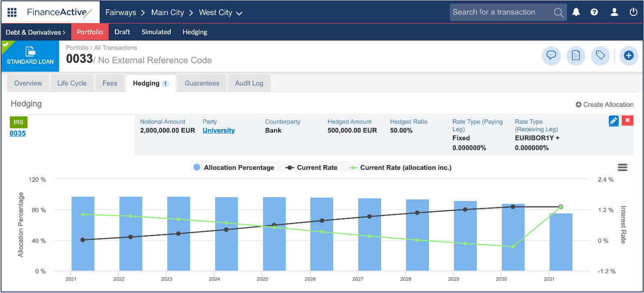Screen dimensions: 644x293
Task: Open the help question mark icon
Action: tap(594, 12)
